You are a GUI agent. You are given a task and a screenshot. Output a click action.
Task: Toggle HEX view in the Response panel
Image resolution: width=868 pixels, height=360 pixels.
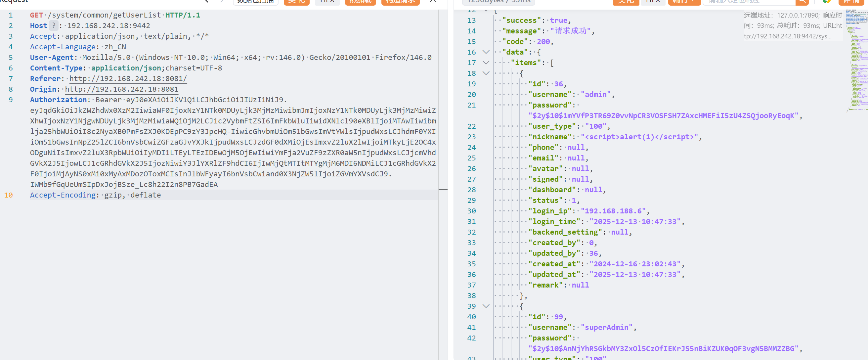[x=653, y=2]
